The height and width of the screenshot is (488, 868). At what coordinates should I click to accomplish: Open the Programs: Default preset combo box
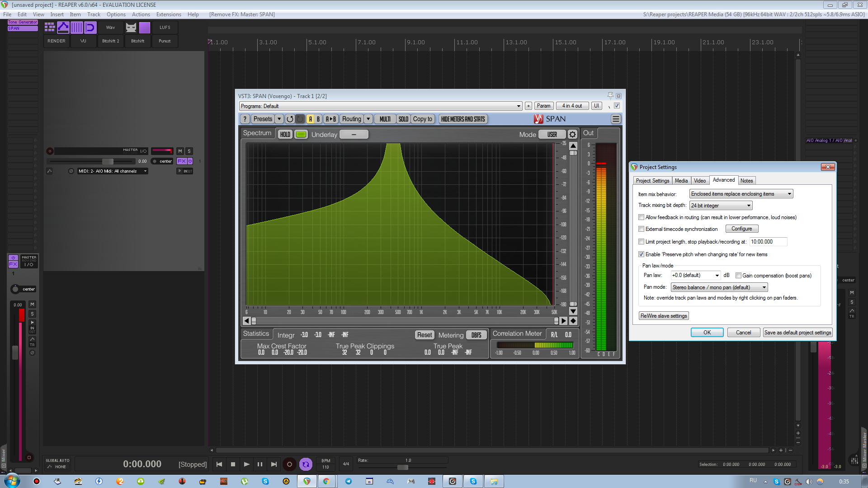click(381, 106)
